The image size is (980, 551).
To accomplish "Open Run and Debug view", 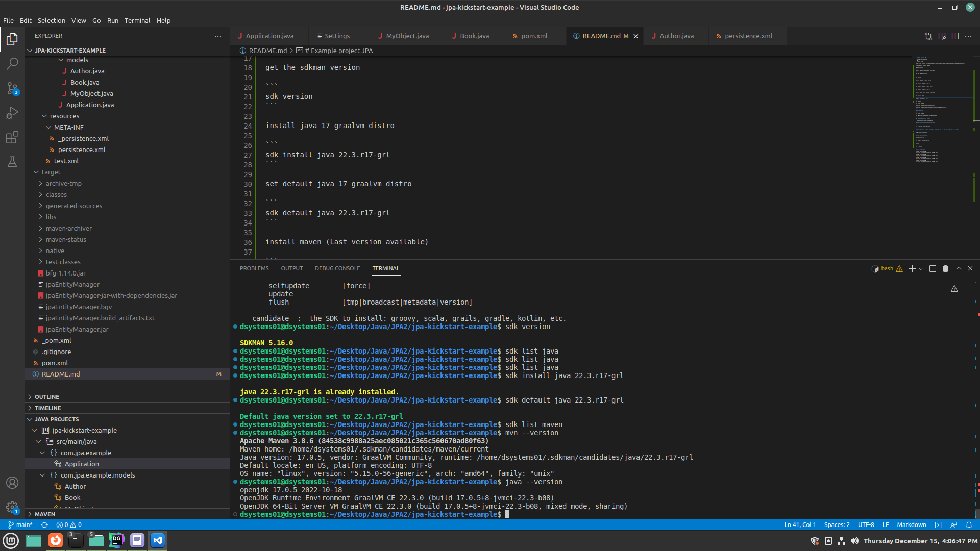I will [x=12, y=113].
